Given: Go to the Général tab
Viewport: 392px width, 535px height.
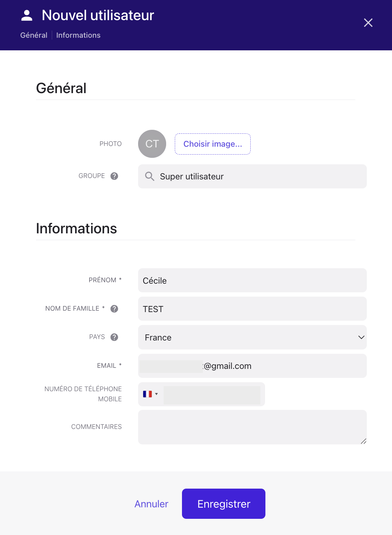Looking at the screenshot, I should pyautogui.click(x=34, y=35).
